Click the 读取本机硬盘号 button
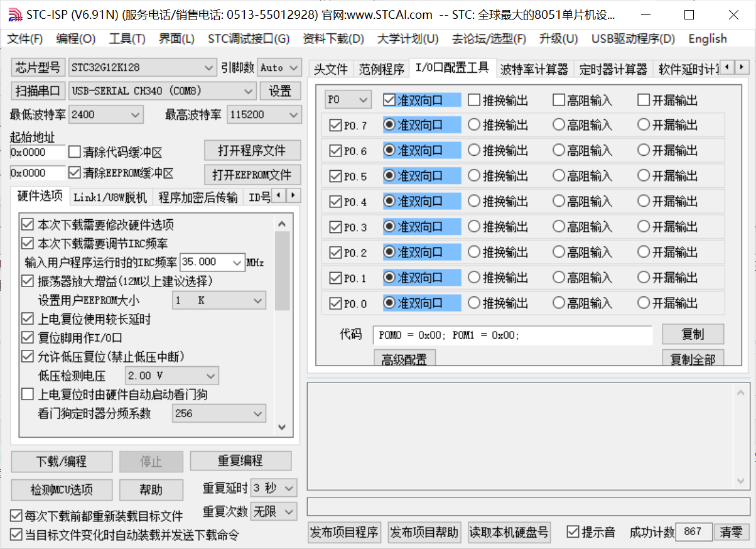 point(509,532)
